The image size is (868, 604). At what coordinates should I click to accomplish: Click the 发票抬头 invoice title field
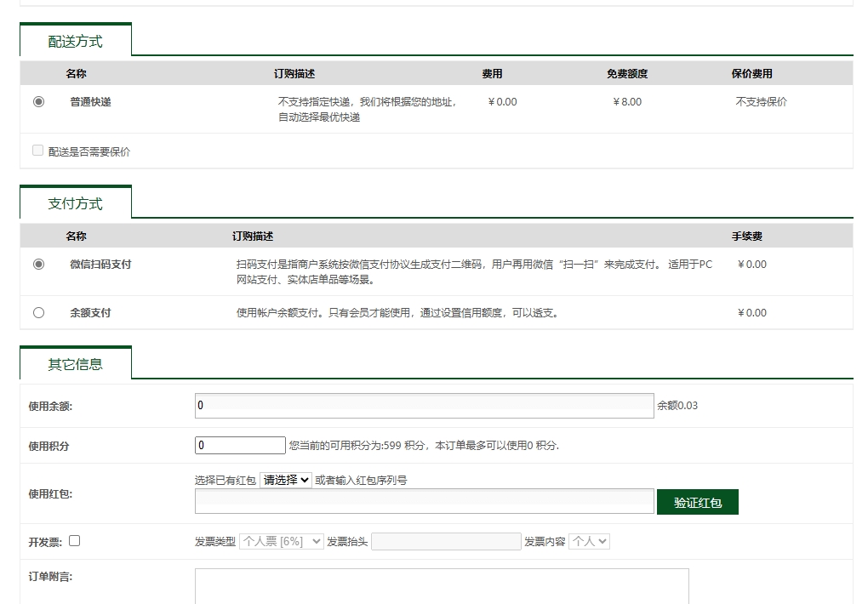click(x=445, y=540)
